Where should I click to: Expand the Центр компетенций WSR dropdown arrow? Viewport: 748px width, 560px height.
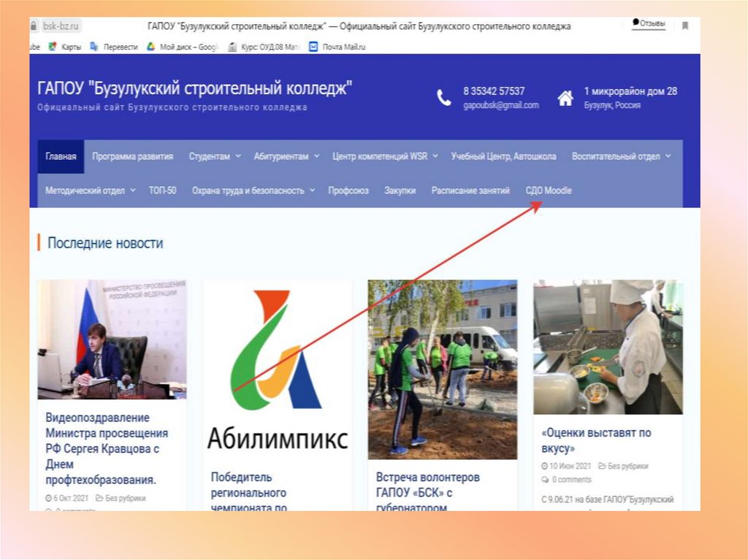(x=435, y=156)
